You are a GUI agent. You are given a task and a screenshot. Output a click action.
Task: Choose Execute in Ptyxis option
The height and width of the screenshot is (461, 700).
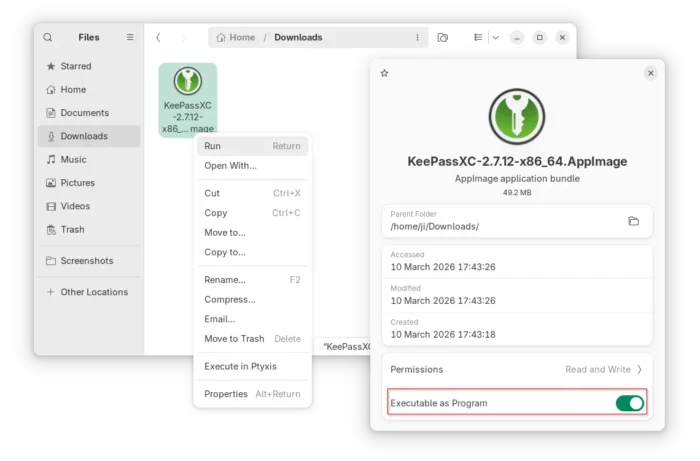click(240, 366)
